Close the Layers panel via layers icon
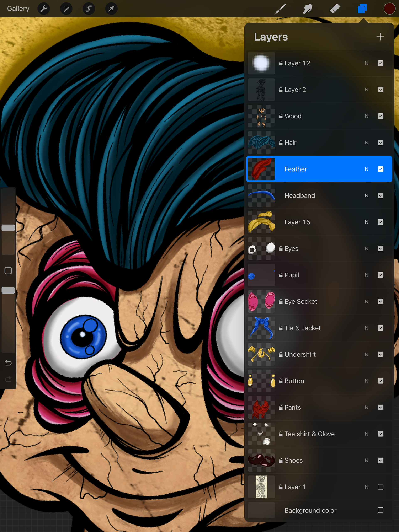 (x=362, y=9)
